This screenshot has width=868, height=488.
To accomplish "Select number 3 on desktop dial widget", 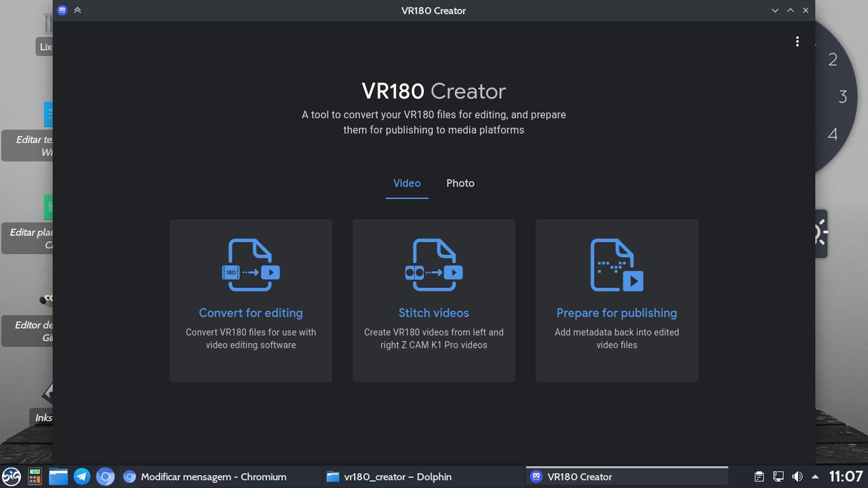I will pos(843,97).
